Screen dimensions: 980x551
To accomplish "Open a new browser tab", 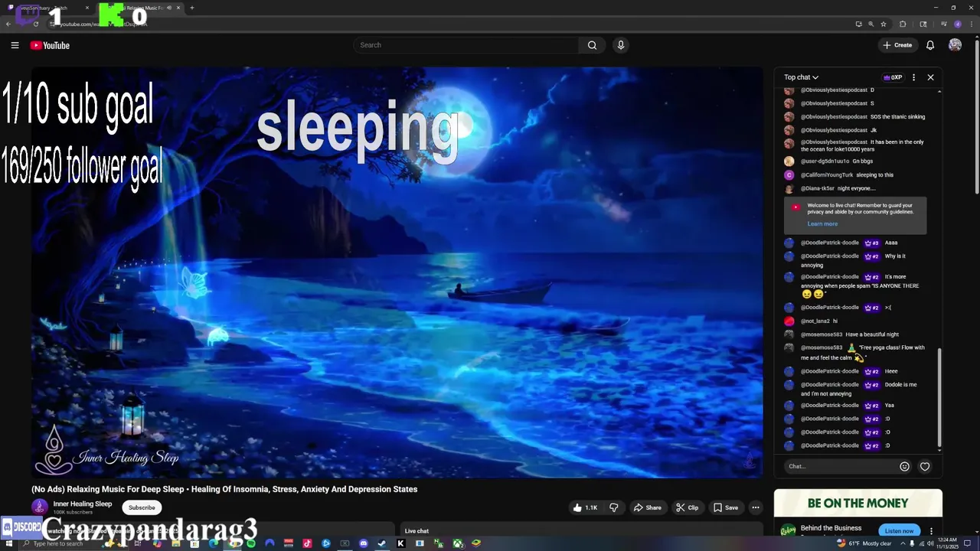I will [x=191, y=8].
